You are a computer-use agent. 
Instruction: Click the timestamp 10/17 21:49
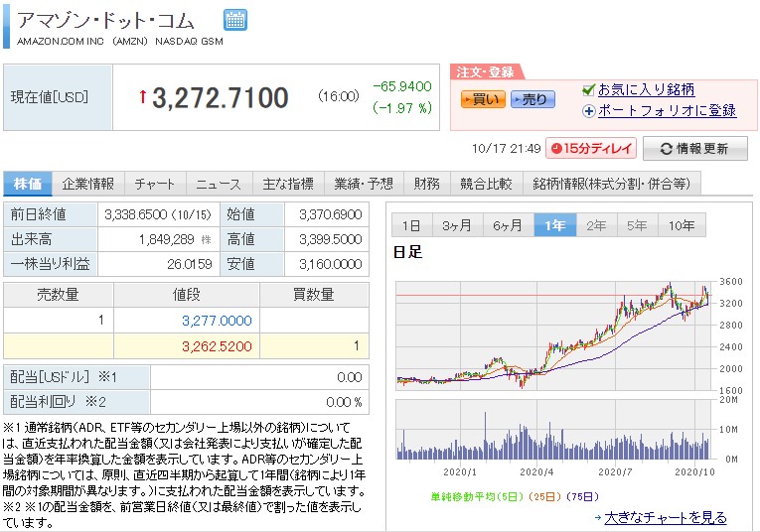507,149
